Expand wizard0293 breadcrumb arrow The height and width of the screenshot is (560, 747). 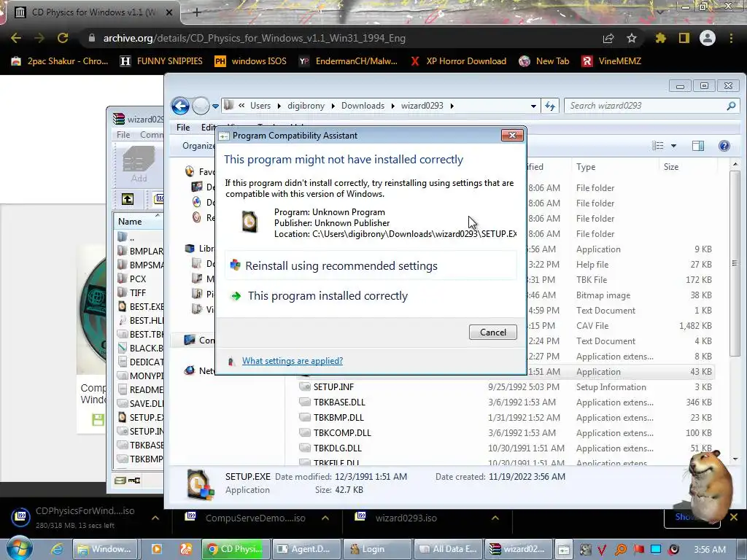[x=452, y=106]
